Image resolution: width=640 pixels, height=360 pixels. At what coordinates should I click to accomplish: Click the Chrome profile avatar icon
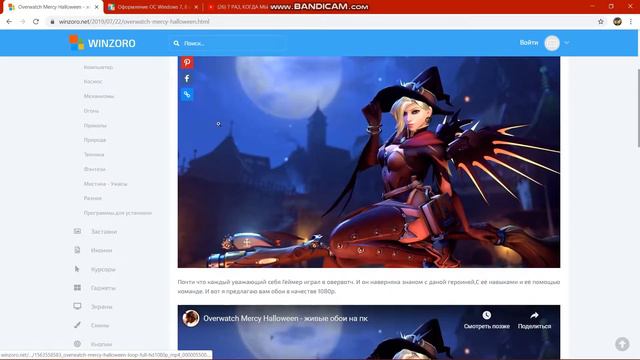point(617,22)
